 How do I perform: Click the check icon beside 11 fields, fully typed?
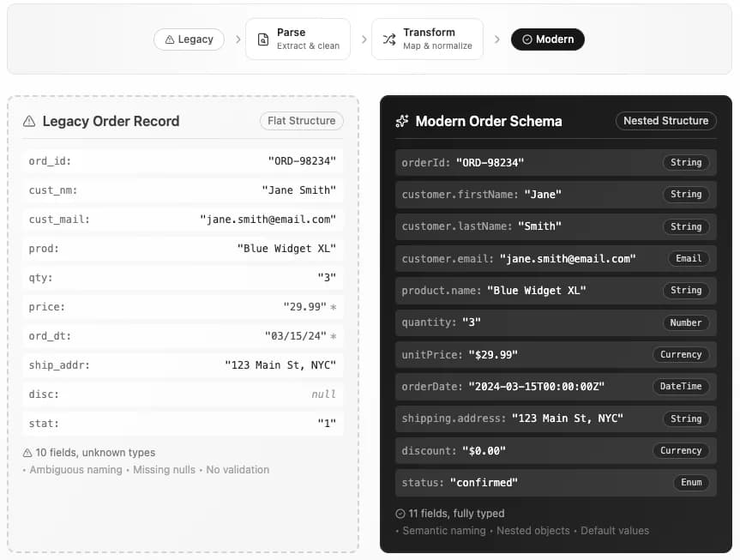tap(400, 514)
